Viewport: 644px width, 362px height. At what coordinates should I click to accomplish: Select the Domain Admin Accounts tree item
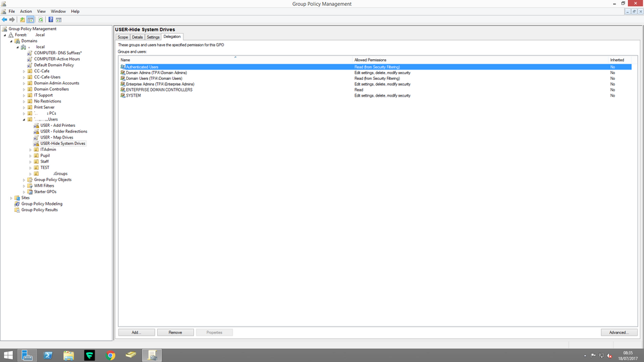56,83
